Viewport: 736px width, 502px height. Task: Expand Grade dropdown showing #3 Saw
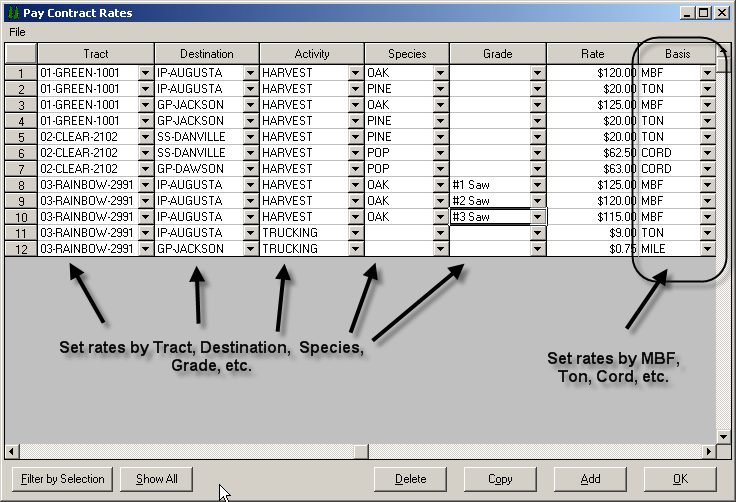click(537, 216)
